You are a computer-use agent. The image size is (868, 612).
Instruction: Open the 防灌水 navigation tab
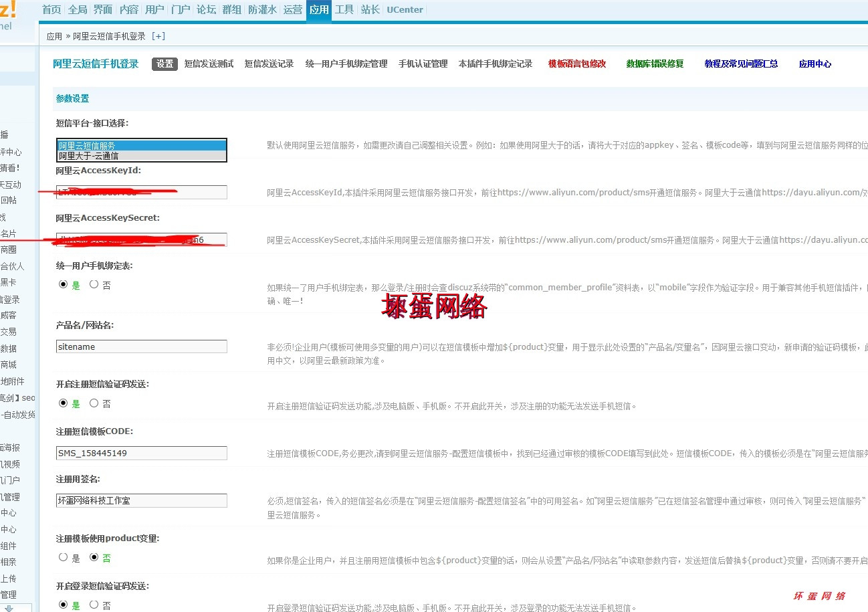click(x=263, y=9)
